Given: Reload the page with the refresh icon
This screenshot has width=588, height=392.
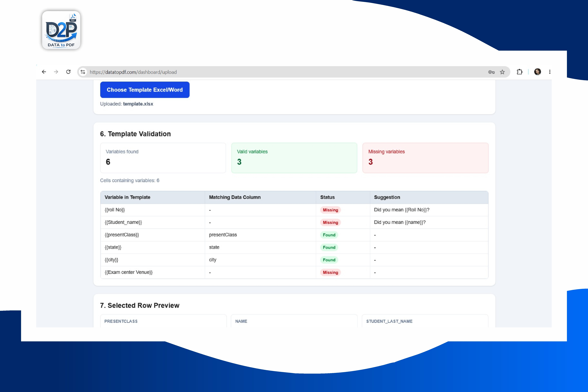Looking at the screenshot, I should 68,72.
